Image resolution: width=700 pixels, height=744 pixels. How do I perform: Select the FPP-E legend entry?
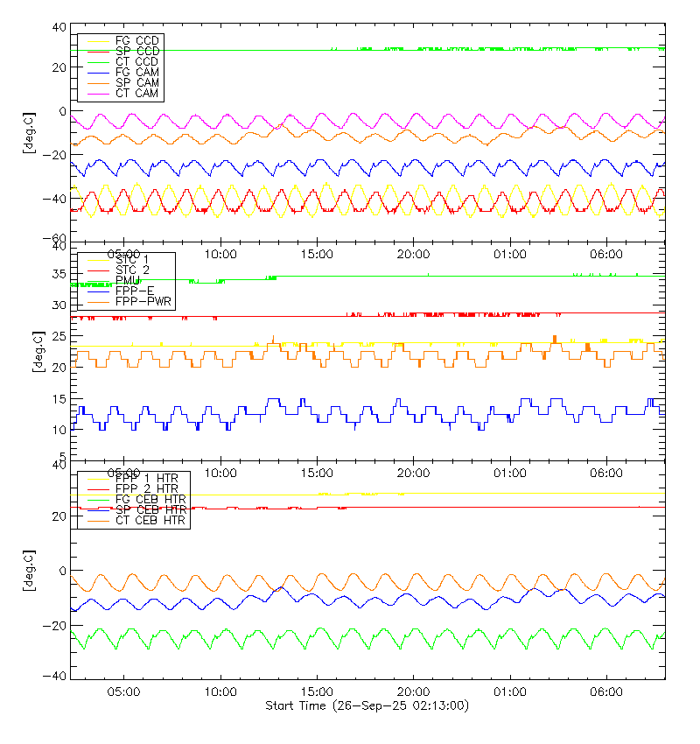[x=133, y=291]
